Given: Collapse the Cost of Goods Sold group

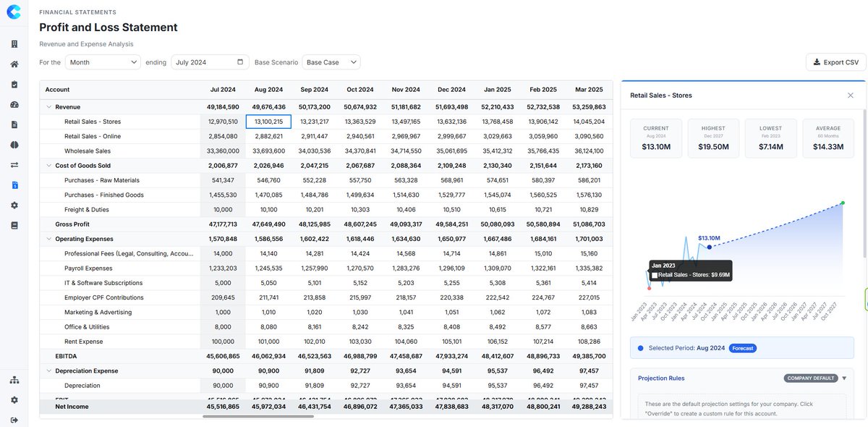Looking at the screenshot, I should [x=49, y=166].
